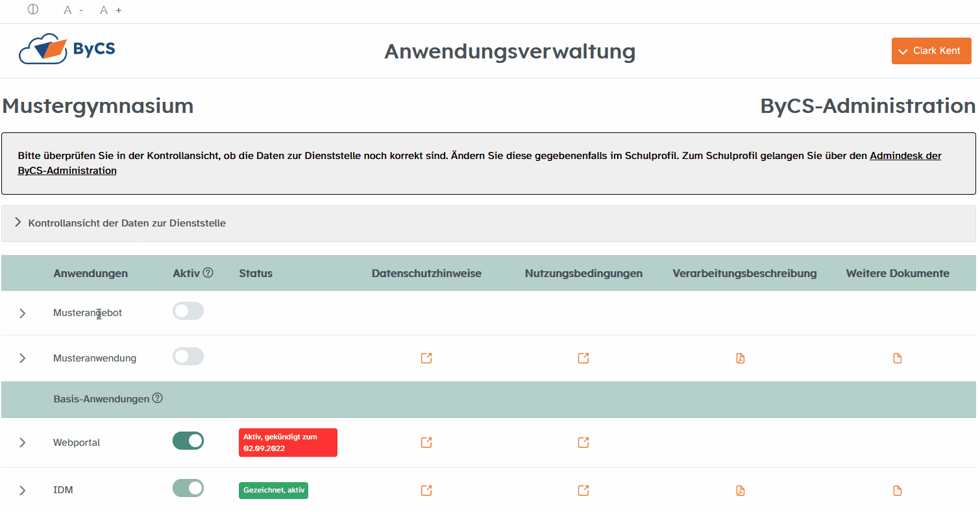Click the Datenschutzhinweise column header

(x=426, y=273)
